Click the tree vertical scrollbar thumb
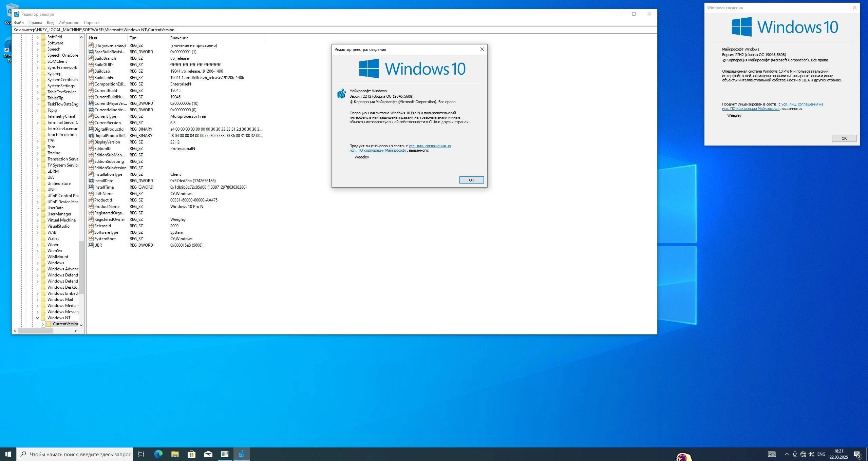Viewport: 868px width, 461px height. tap(81, 267)
